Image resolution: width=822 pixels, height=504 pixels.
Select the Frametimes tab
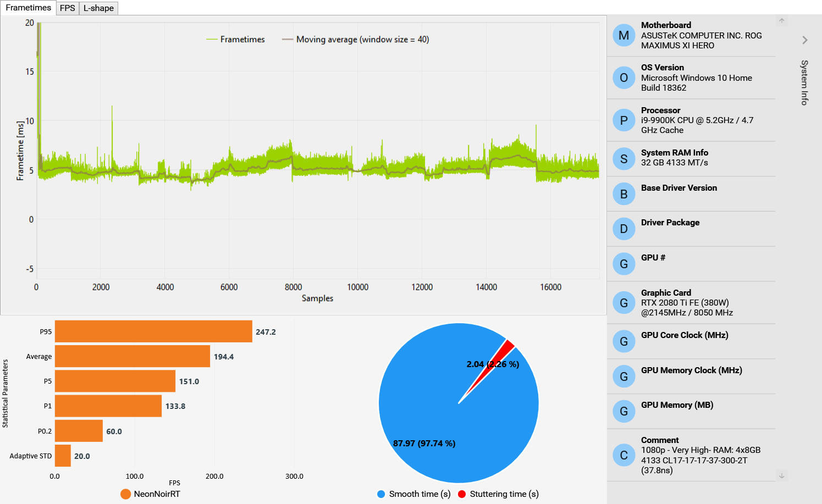[28, 8]
